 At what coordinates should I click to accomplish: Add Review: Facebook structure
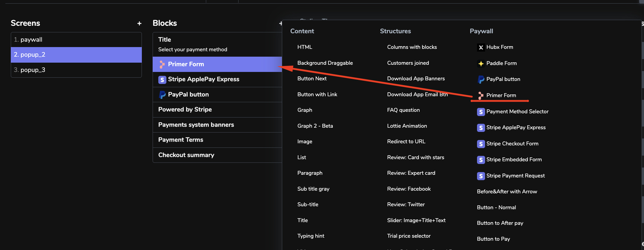pyautogui.click(x=409, y=189)
